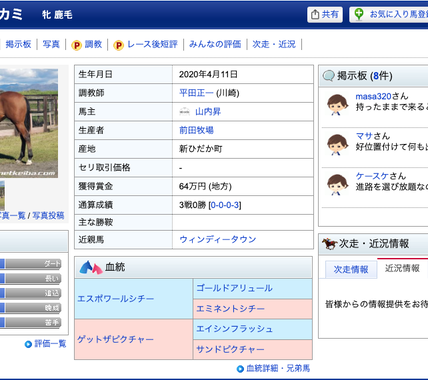Viewport: 428px width, 380px height.
Task: Switch to the 近況情報 tab
Action: click(x=402, y=268)
